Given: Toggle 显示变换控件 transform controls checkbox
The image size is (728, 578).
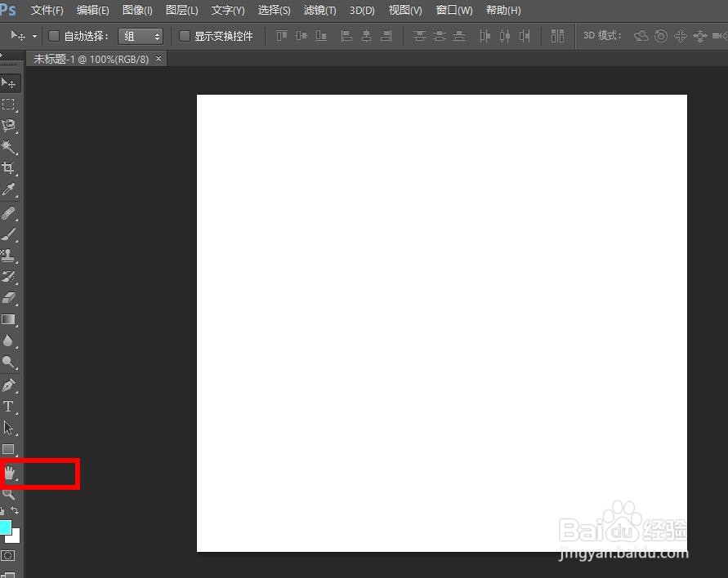Looking at the screenshot, I should pyautogui.click(x=185, y=35).
